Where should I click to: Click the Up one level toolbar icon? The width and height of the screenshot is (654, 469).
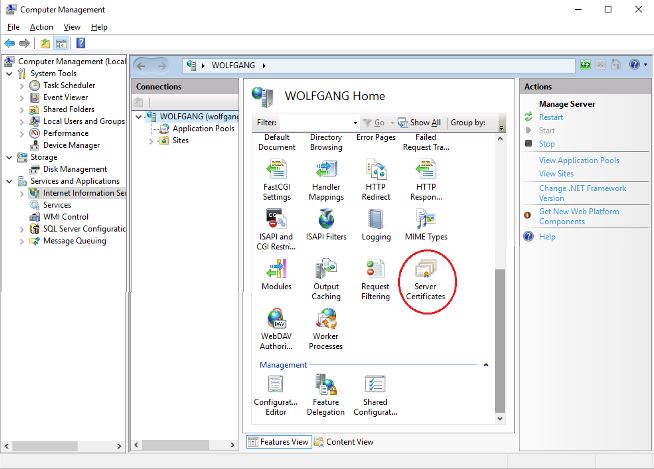pyautogui.click(x=45, y=43)
